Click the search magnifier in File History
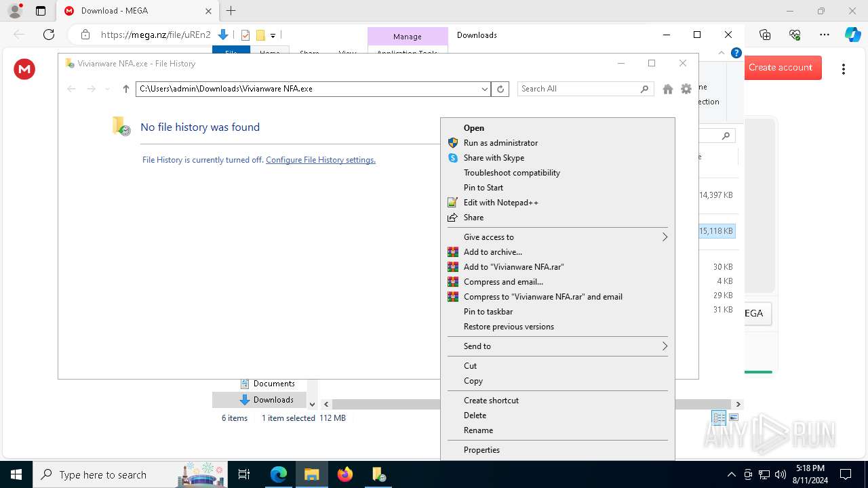Screen dimensions: 868x488 tap(644, 89)
